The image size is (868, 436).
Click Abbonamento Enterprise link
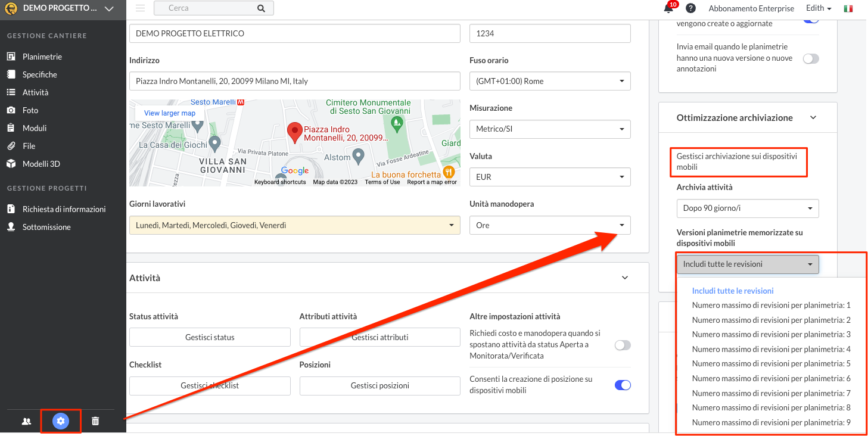point(751,8)
